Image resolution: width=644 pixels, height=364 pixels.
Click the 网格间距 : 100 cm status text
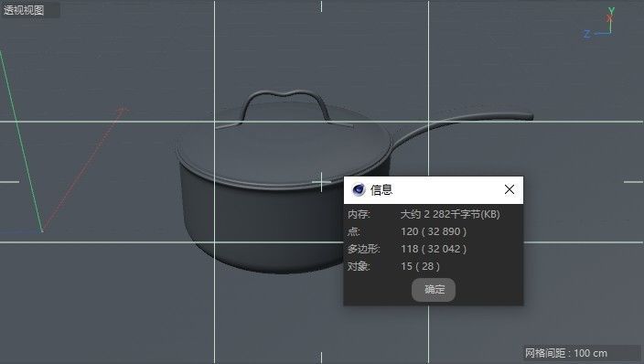pyautogui.click(x=566, y=353)
